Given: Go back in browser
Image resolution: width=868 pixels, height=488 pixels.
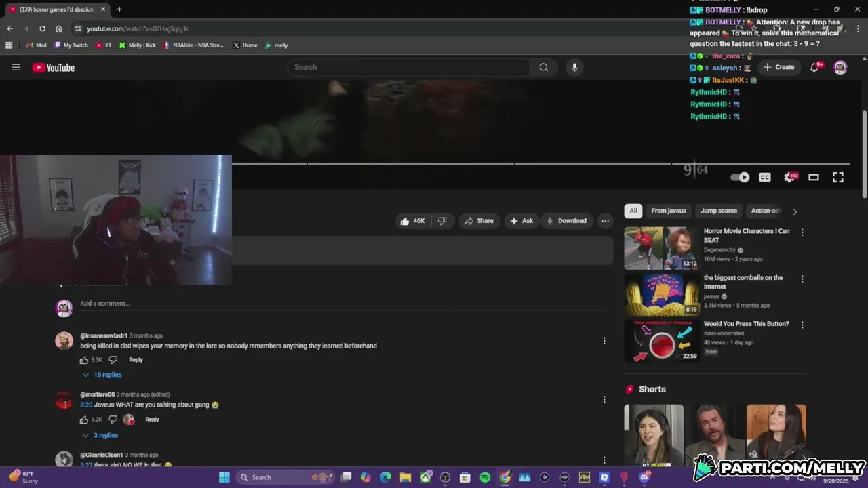Looking at the screenshot, I should (9, 28).
